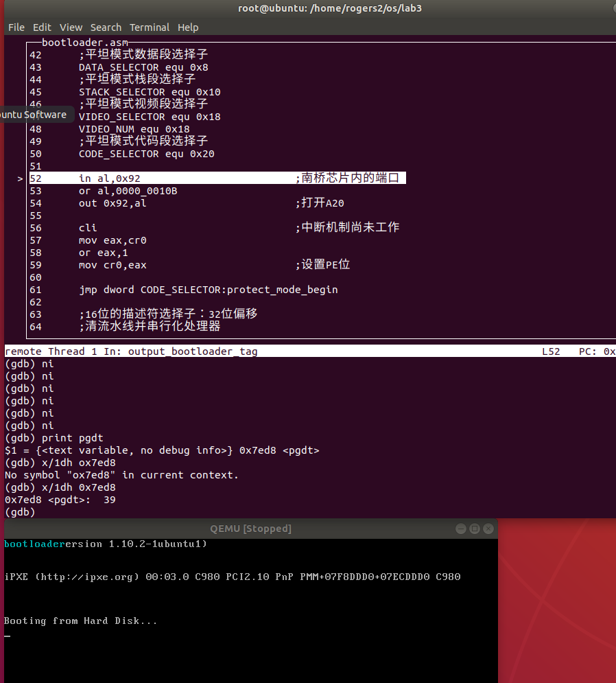Click the 'print pgdt' command line
Viewport: 616px width, 683px height.
click(73, 438)
